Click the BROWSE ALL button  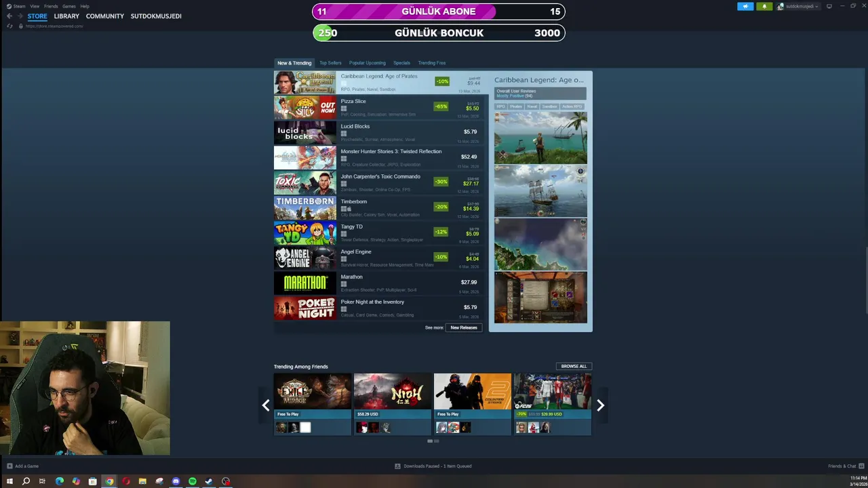[x=574, y=366]
